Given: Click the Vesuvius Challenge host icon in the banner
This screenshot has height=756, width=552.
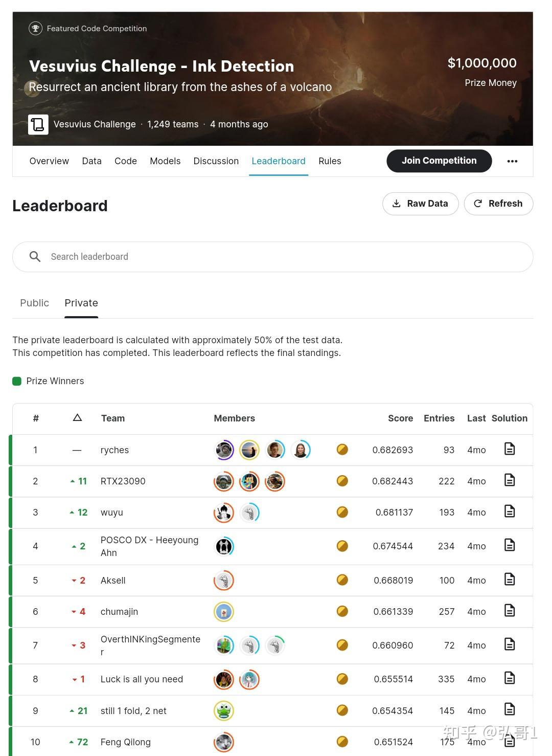Looking at the screenshot, I should coord(38,124).
